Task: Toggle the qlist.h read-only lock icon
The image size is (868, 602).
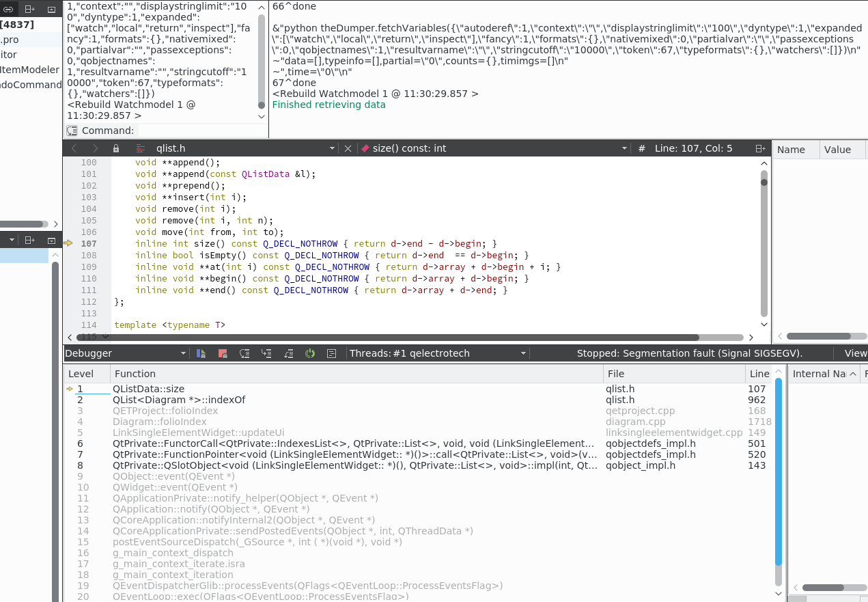Action: click(x=116, y=148)
